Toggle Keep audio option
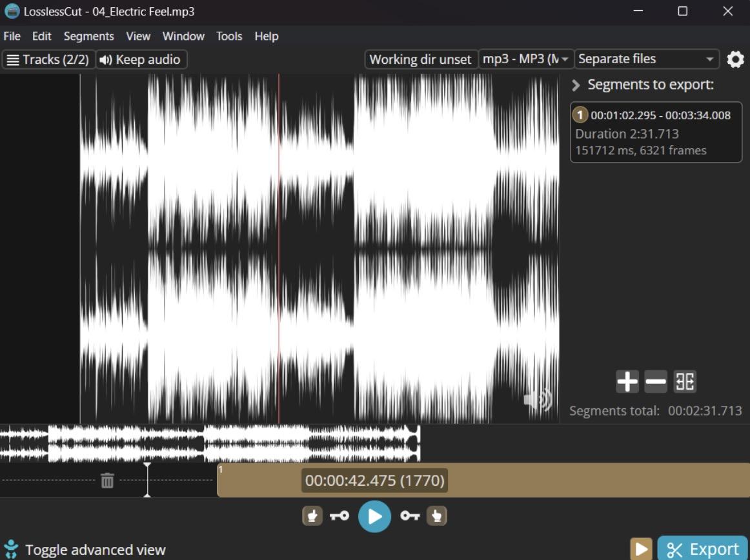Viewport: 750px width, 560px height. click(x=141, y=60)
